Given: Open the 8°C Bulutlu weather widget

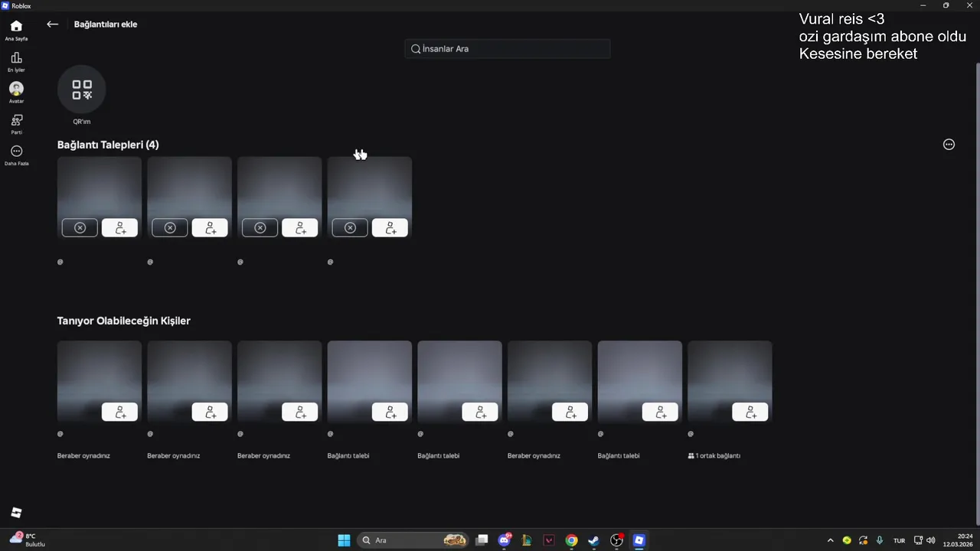Looking at the screenshot, I should click(28, 540).
